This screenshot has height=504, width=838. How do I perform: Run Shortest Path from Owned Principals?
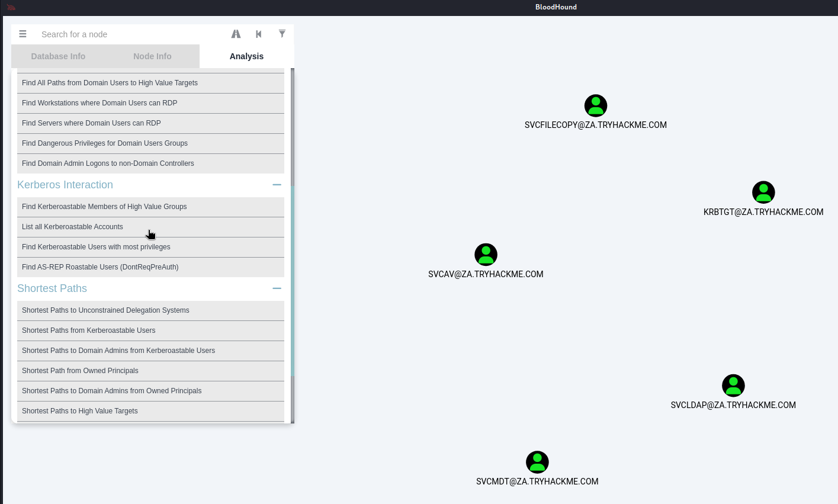(x=150, y=371)
